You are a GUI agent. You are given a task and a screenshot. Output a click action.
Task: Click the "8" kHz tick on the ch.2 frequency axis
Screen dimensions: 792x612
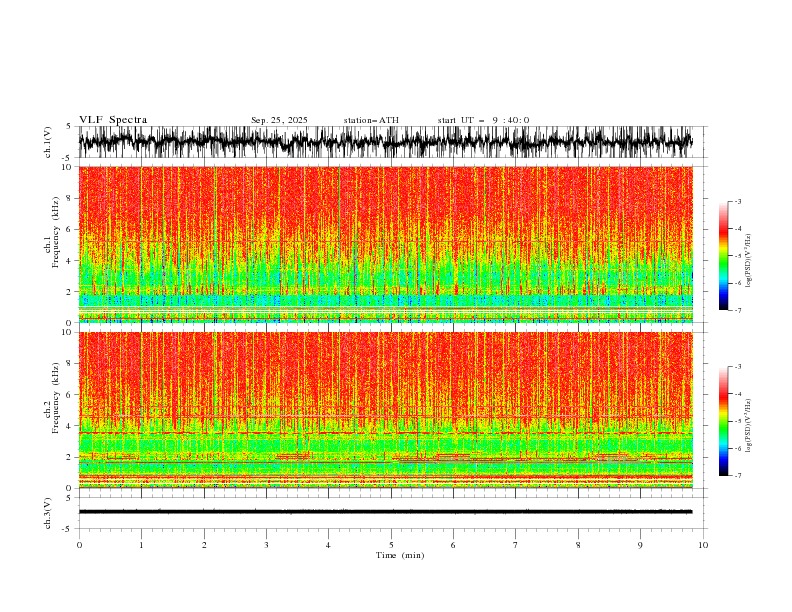69,364
